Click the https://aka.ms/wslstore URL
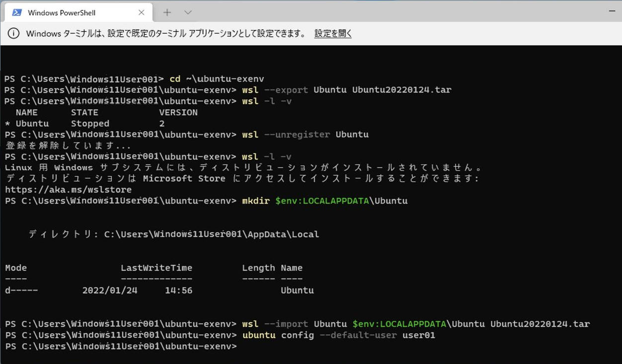622x364 pixels. [x=69, y=190]
